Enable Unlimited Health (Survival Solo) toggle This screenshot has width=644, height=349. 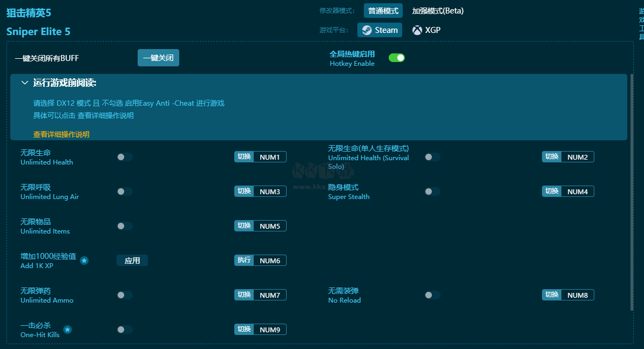pos(432,158)
